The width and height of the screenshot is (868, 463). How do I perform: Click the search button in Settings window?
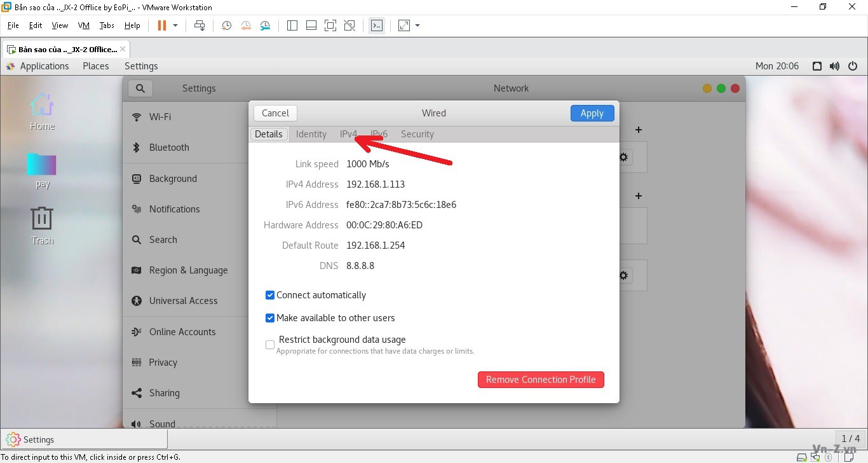[x=140, y=88]
